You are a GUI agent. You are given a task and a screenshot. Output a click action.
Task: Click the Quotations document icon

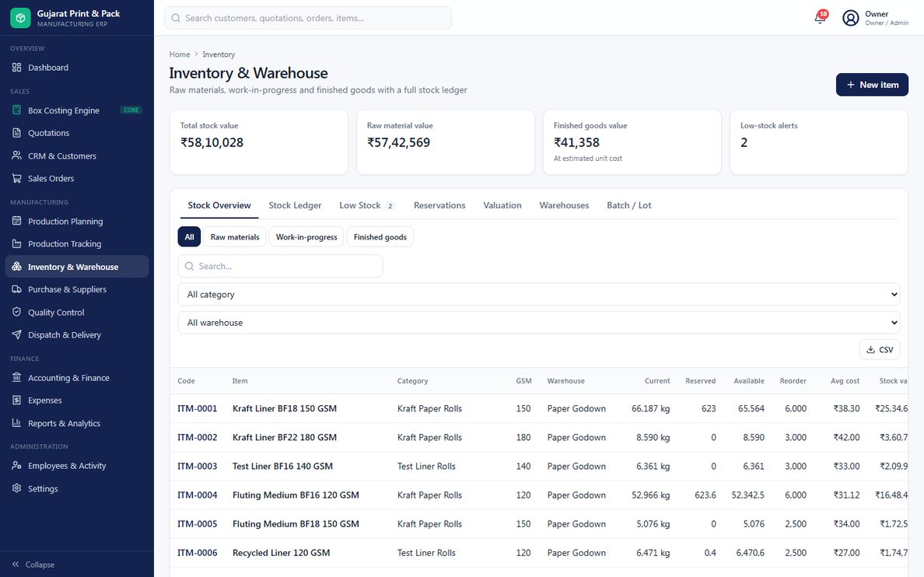16,133
